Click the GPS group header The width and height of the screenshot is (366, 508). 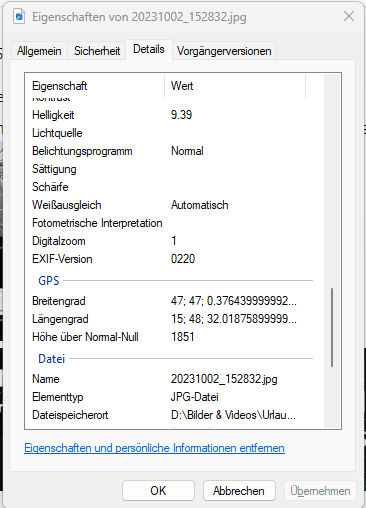click(49, 281)
